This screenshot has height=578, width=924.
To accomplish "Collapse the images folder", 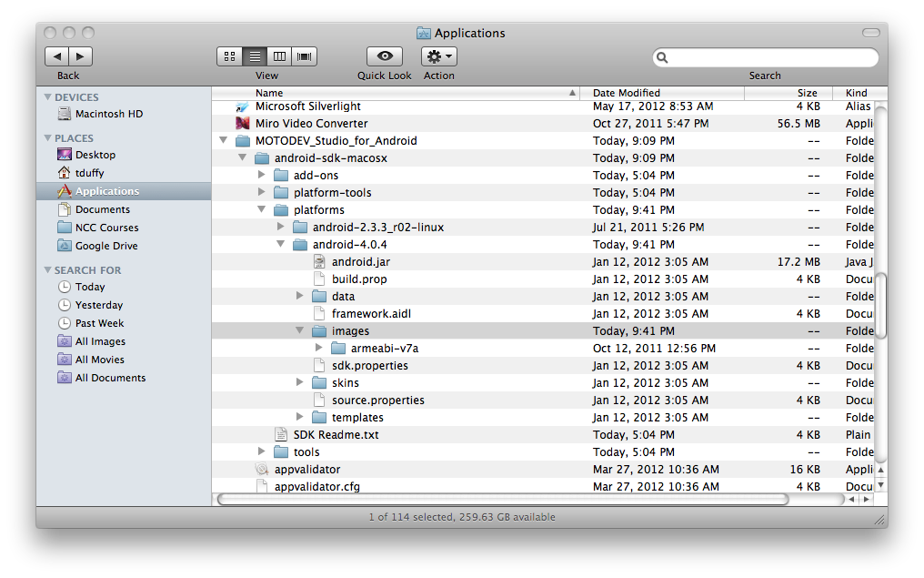I will 299,330.
